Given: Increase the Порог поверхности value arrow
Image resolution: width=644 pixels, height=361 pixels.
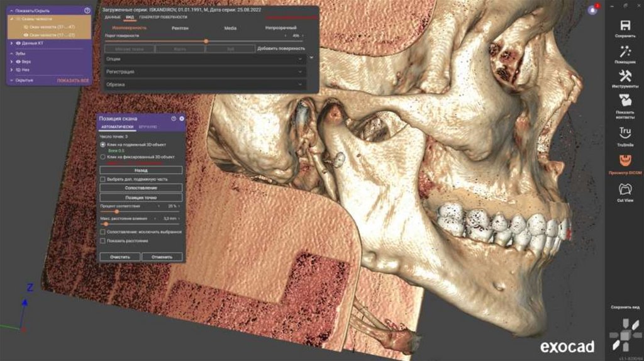Looking at the screenshot, I should coord(303,36).
